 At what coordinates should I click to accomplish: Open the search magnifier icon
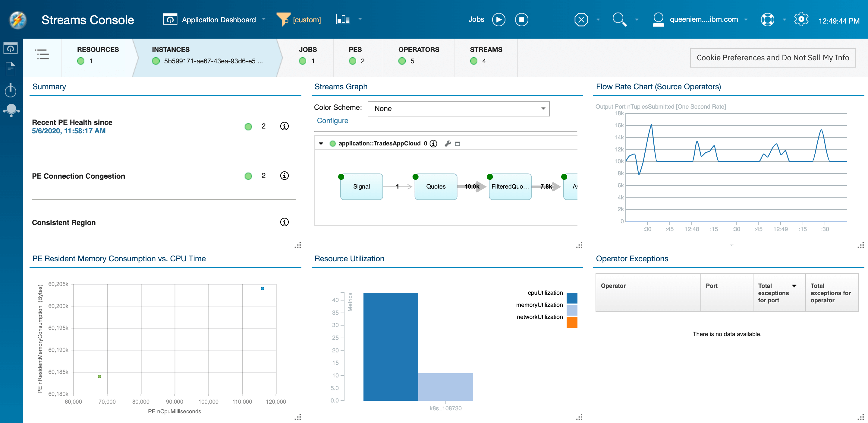pos(619,20)
